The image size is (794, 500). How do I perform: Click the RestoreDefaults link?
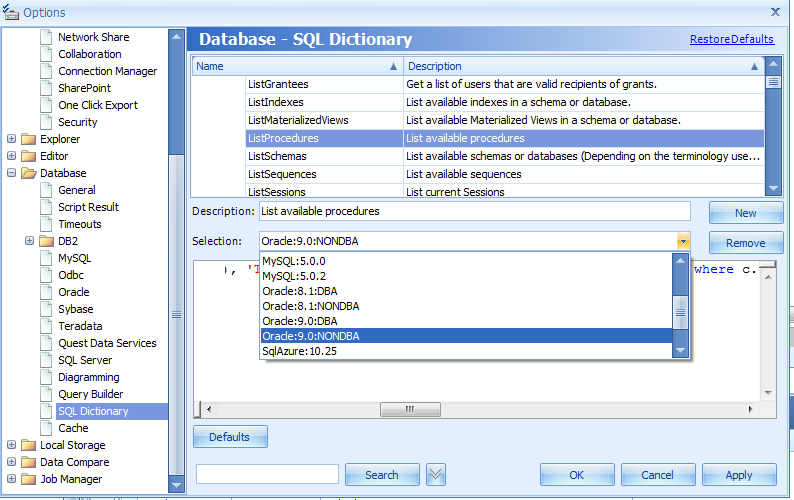pyautogui.click(x=732, y=39)
